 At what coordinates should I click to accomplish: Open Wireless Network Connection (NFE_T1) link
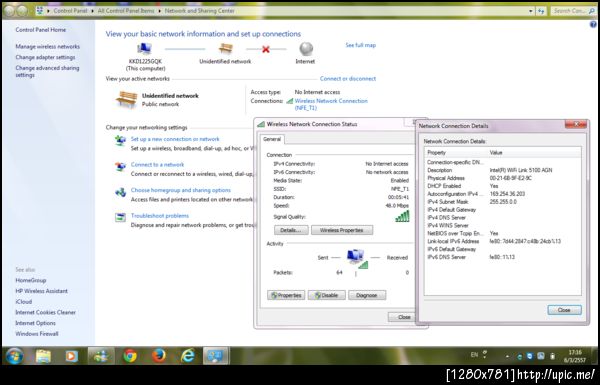point(331,104)
